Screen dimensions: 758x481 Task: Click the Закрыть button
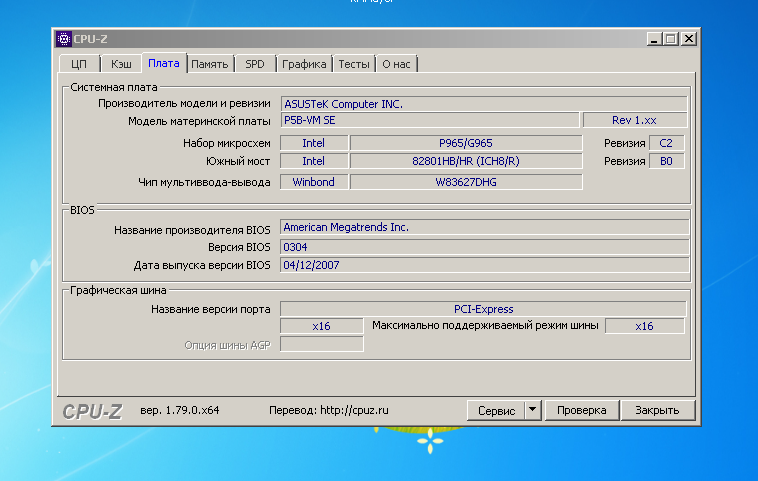click(x=657, y=410)
